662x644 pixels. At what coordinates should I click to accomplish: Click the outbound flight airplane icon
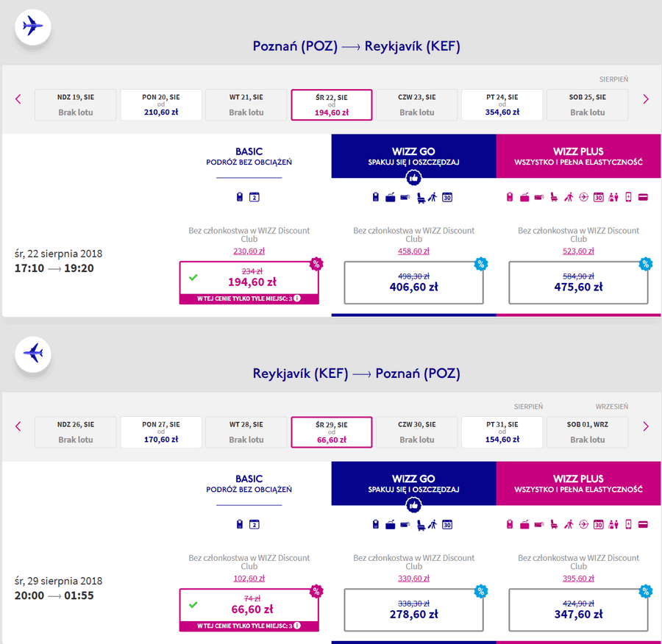point(33,26)
